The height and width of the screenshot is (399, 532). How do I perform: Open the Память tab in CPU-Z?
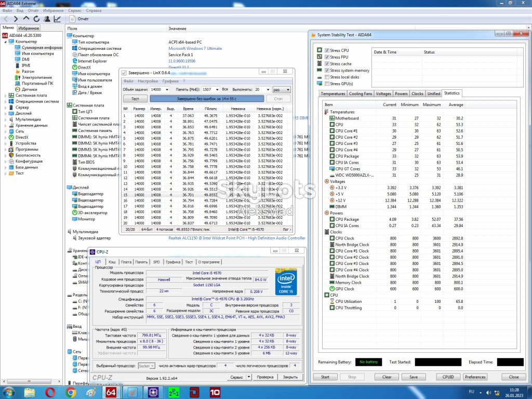click(141, 262)
